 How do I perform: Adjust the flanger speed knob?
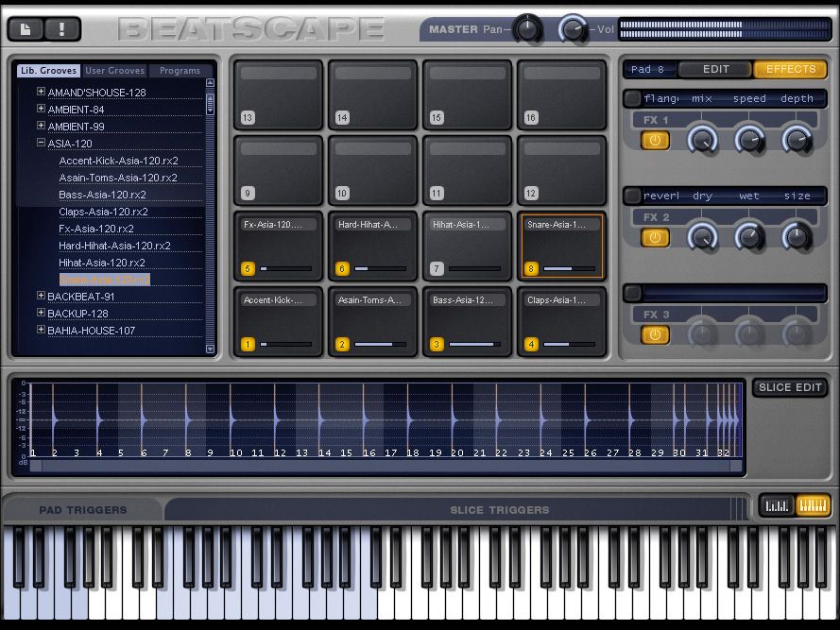[749, 140]
